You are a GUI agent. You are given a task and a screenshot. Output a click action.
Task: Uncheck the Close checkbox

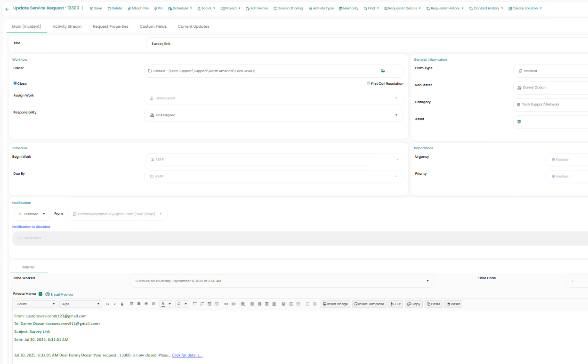pos(15,83)
